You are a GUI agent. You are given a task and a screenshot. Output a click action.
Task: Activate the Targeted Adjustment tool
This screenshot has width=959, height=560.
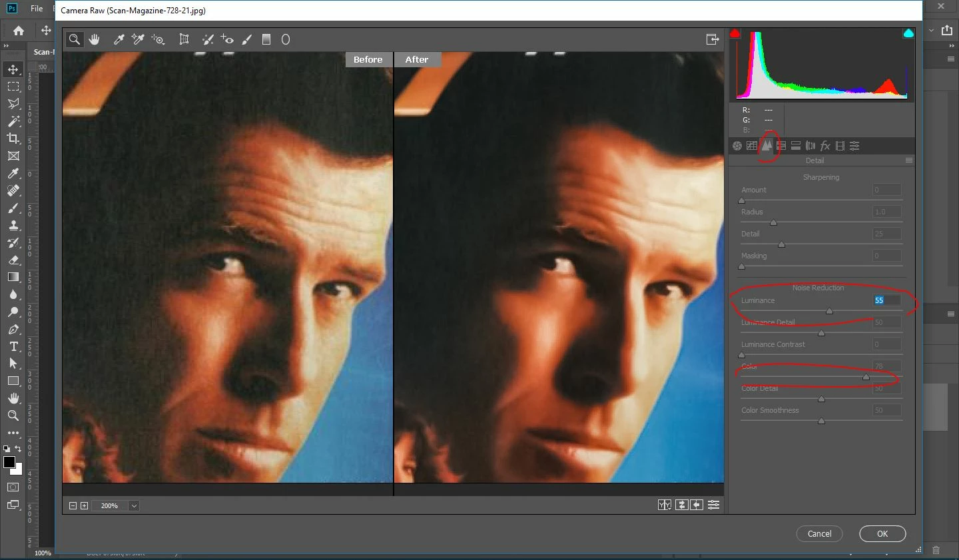click(158, 39)
